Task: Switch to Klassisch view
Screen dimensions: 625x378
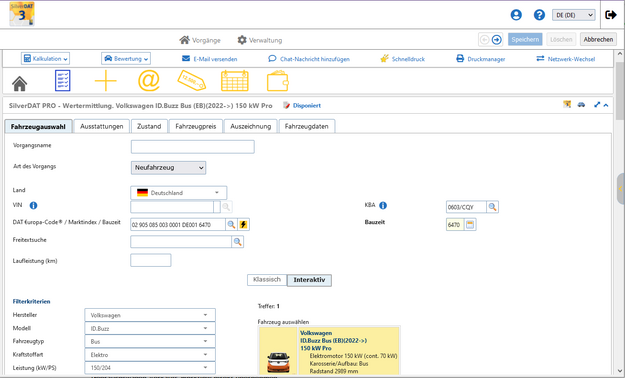Action: tap(267, 280)
